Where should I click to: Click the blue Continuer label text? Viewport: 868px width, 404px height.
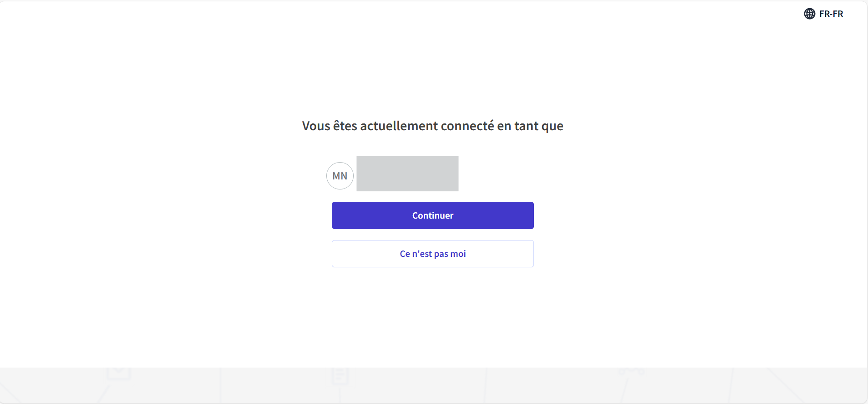coord(432,215)
